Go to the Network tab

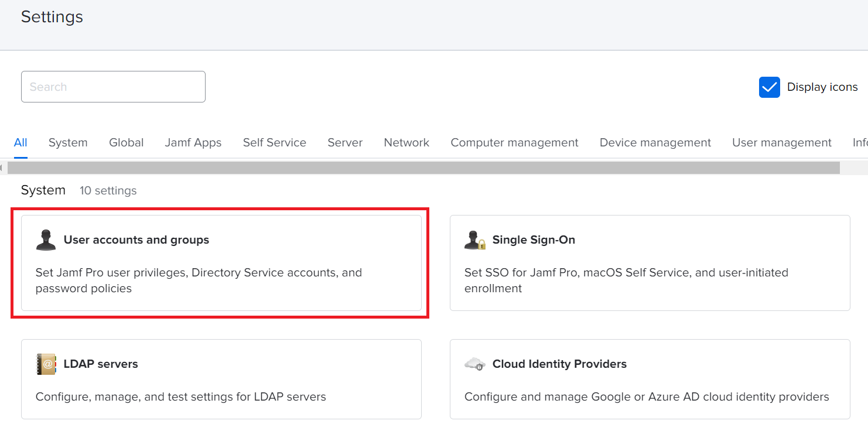click(406, 142)
